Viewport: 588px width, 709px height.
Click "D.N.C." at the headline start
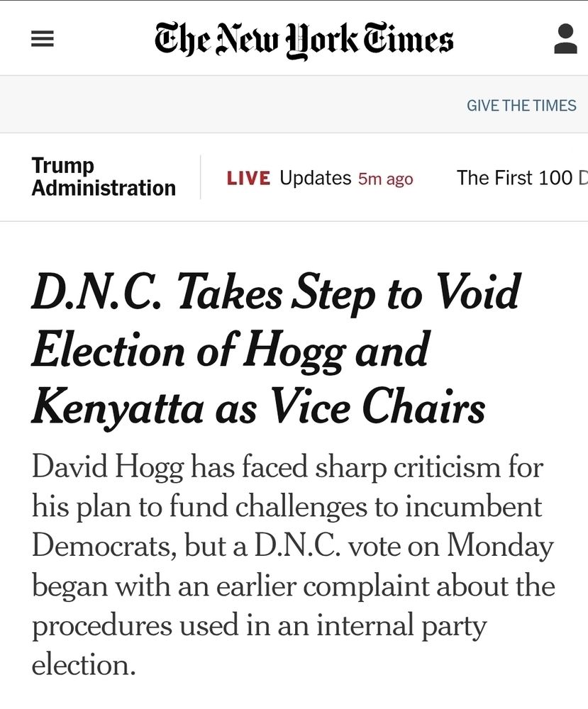tap(96, 292)
